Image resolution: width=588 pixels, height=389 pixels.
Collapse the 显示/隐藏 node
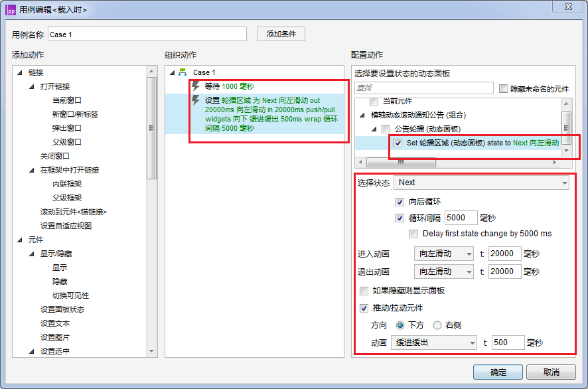click(32, 254)
